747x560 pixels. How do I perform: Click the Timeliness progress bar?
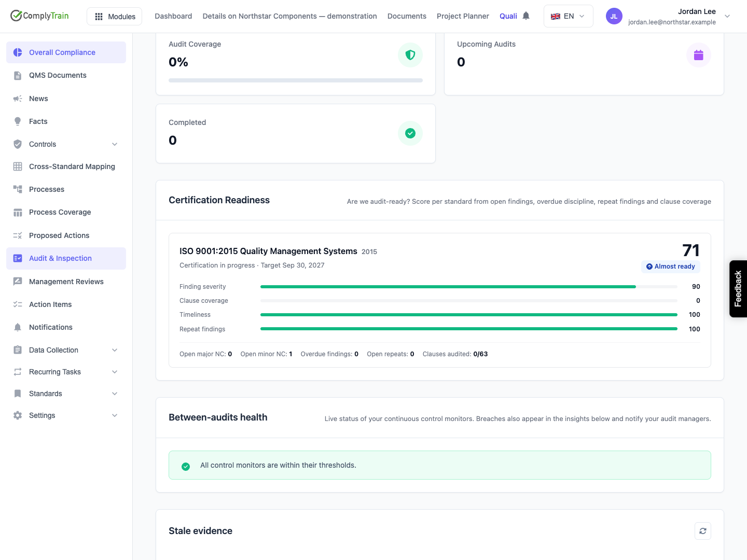tap(469, 315)
